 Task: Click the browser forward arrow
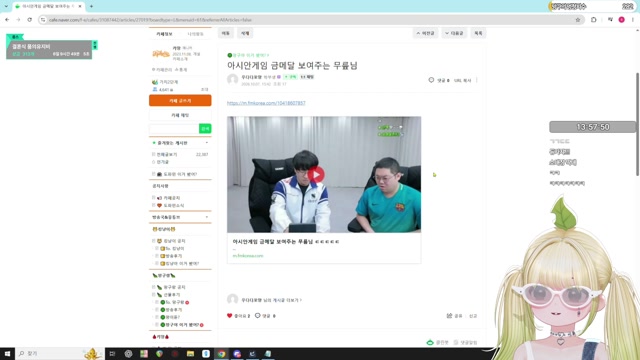click(x=18, y=20)
